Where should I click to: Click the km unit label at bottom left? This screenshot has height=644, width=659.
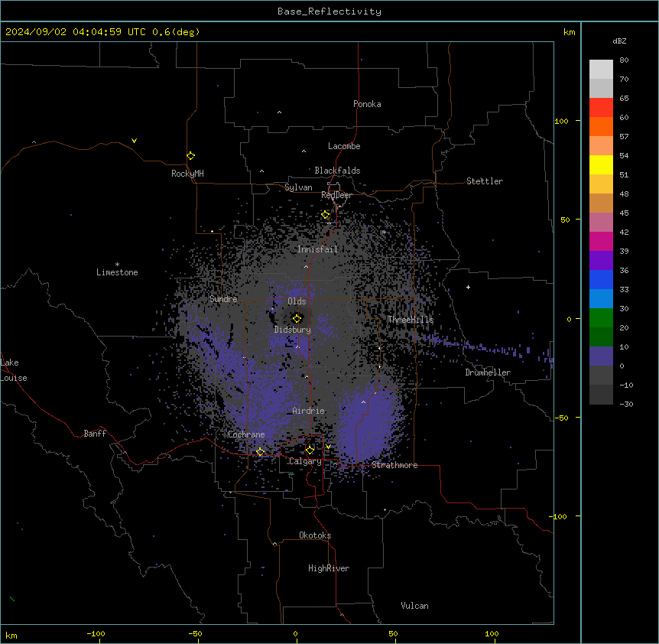pos(11,635)
